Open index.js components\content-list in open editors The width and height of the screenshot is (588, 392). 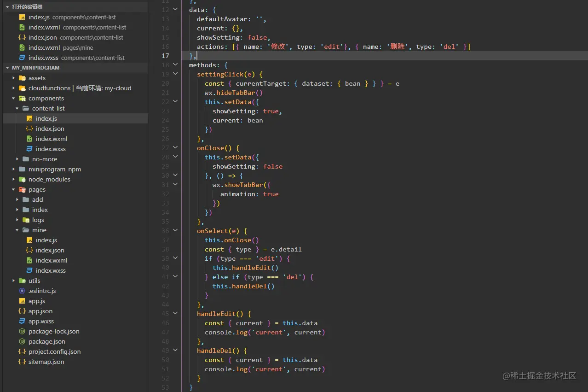click(75, 17)
